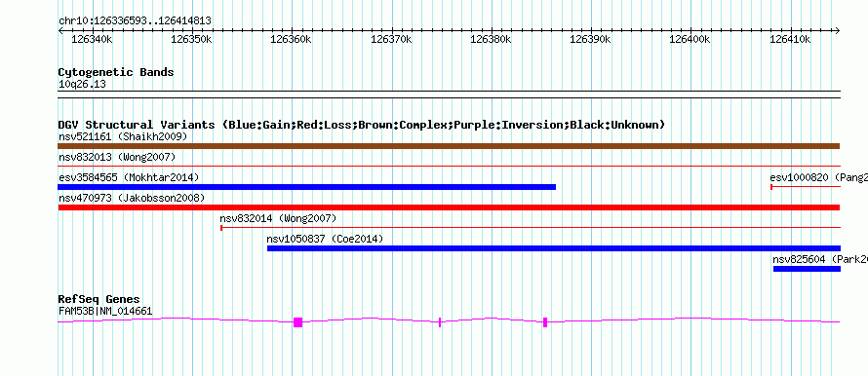
Task: Click the brown nsv521161 structural variant bar
Action: [449, 146]
